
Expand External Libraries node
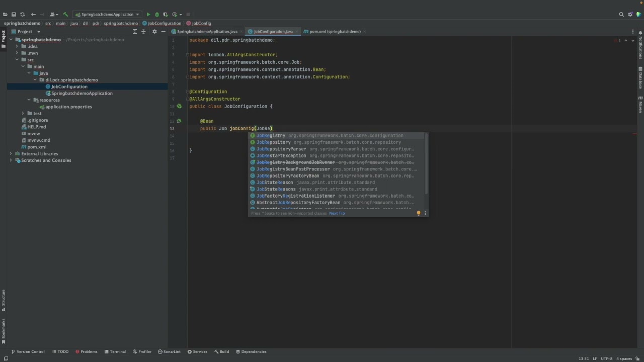[x=11, y=153]
